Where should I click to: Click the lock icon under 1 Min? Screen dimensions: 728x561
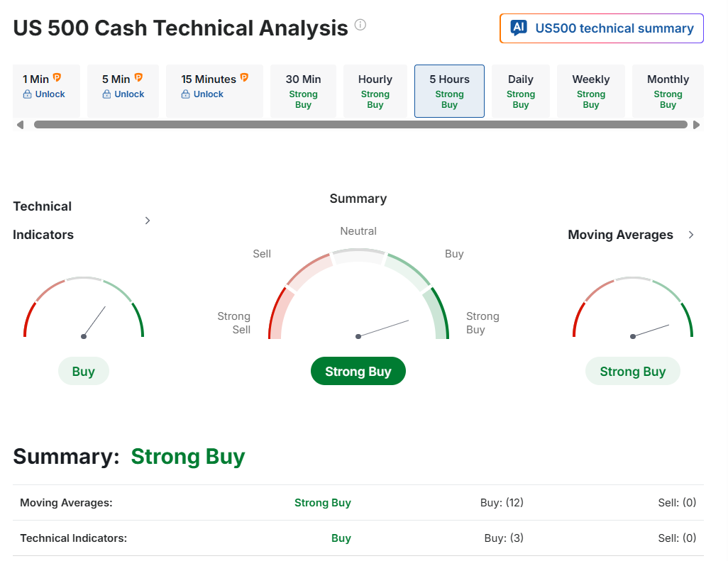tap(28, 94)
